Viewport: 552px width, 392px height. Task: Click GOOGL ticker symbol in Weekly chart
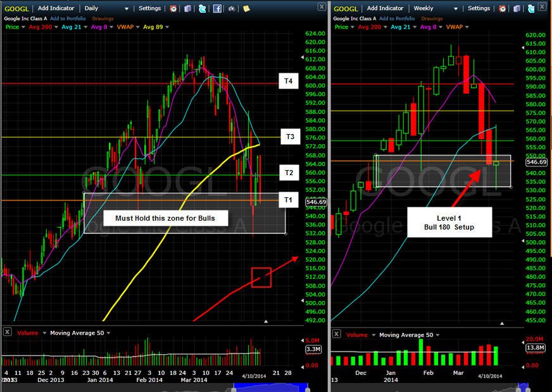coord(346,9)
